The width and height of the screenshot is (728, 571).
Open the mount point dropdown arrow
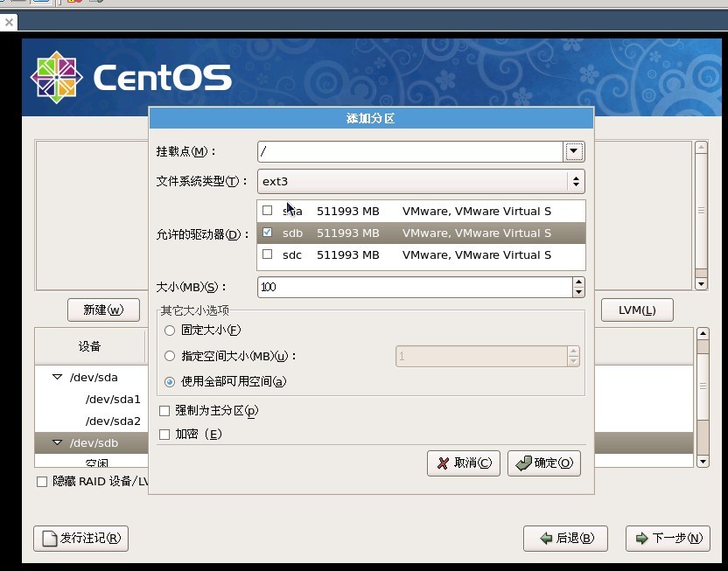573,151
